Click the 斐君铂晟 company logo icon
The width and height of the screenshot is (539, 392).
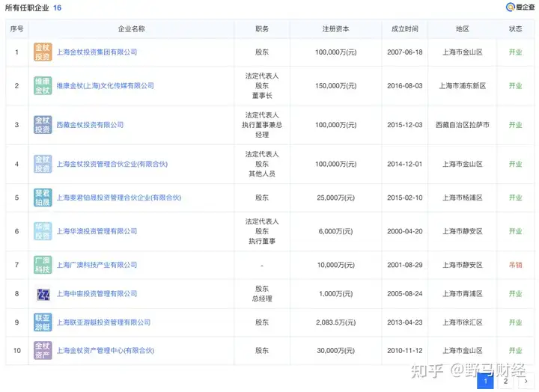point(43,197)
